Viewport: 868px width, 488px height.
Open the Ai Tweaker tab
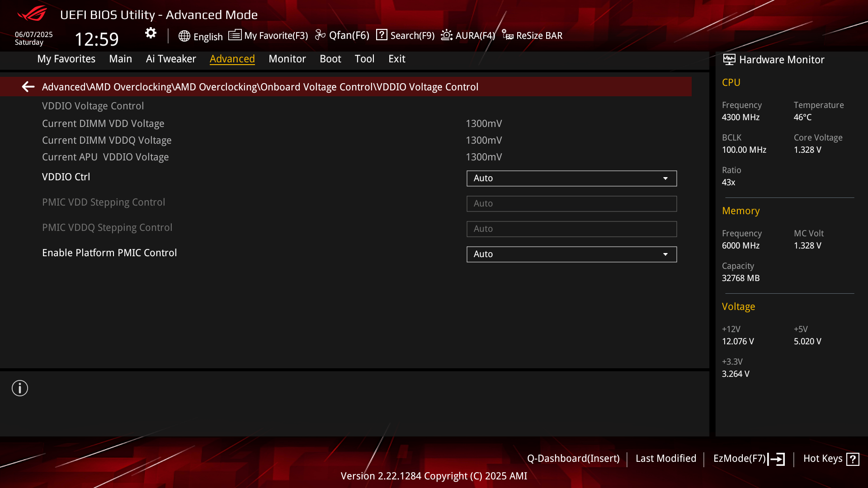pos(171,59)
